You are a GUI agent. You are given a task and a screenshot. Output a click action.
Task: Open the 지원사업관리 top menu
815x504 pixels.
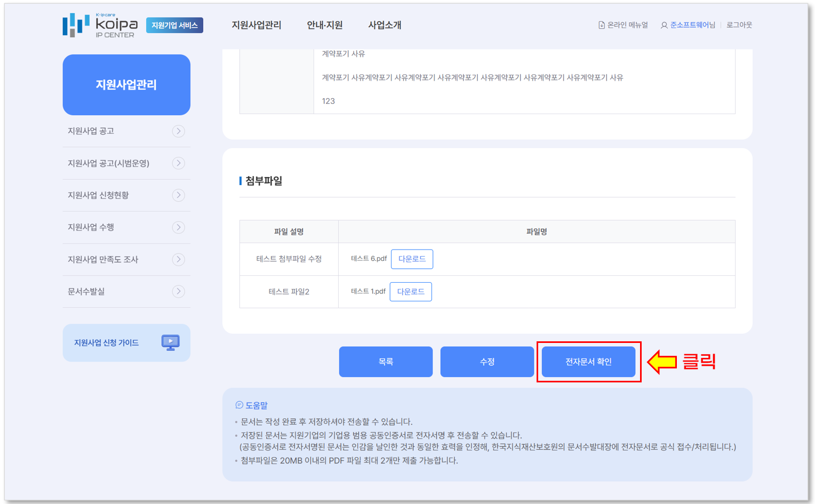click(256, 25)
